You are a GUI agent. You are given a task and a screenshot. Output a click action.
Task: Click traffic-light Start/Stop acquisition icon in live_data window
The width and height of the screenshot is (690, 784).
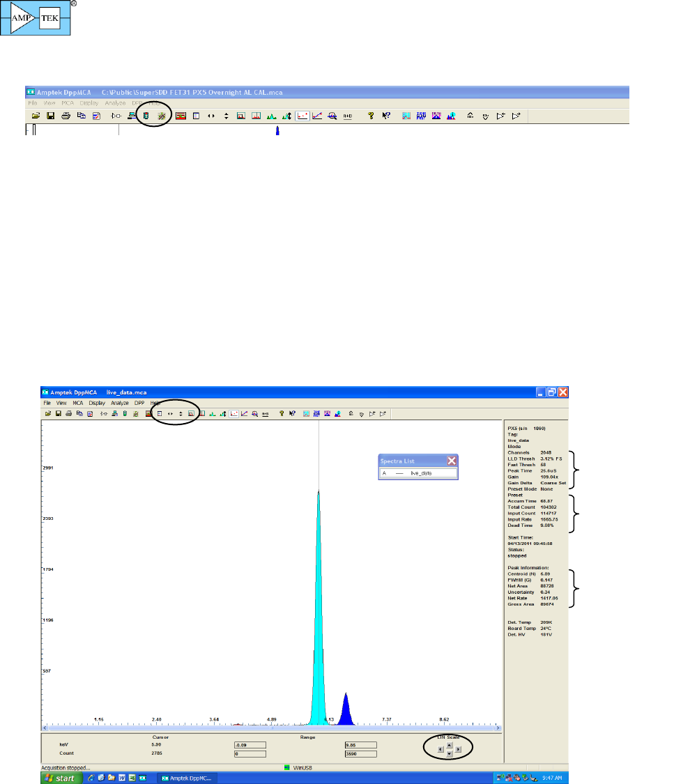[x=125, y=413]
